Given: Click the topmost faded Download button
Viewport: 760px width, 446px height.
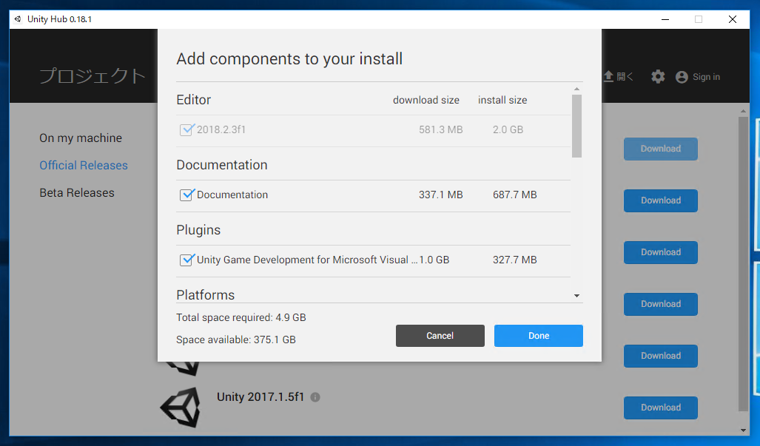Looking at the screenshot, I should [661, 149].
